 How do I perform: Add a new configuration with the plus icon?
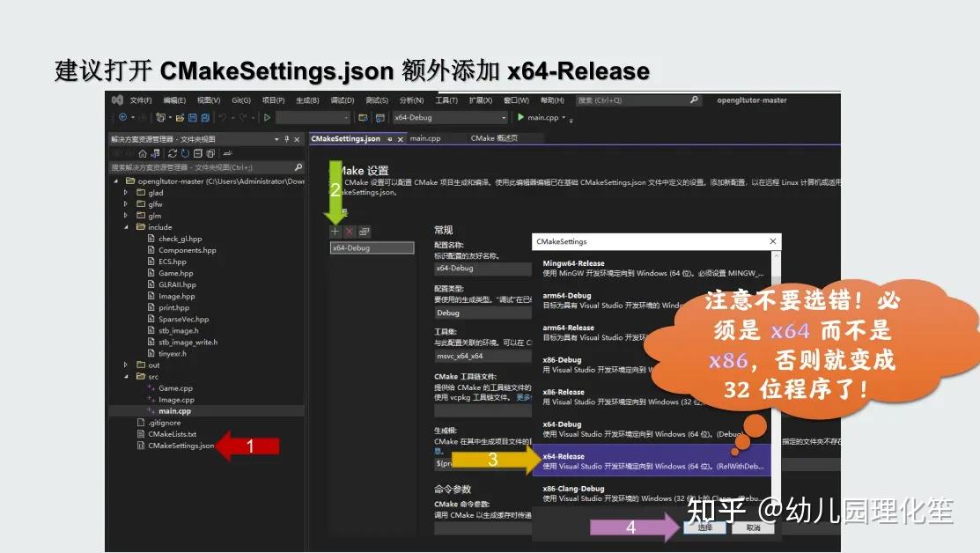coord(335,231)
